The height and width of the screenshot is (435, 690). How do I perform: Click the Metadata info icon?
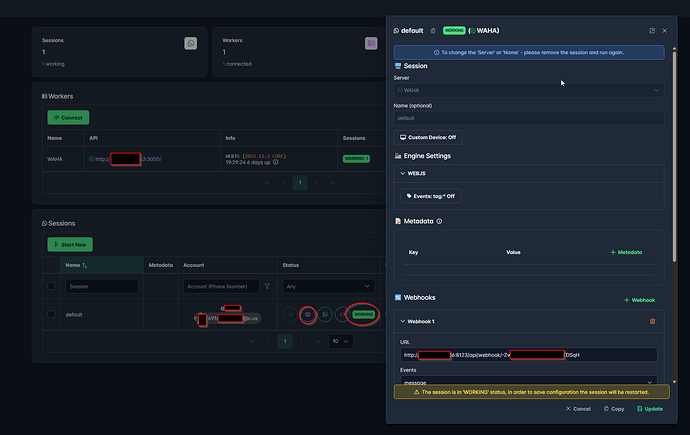point(439,221)
